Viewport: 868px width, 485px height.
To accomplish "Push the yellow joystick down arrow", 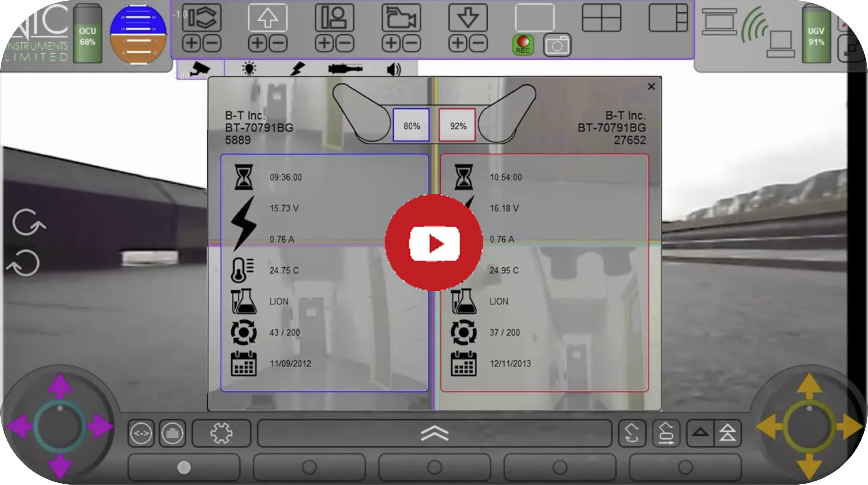I will point(809,467).
